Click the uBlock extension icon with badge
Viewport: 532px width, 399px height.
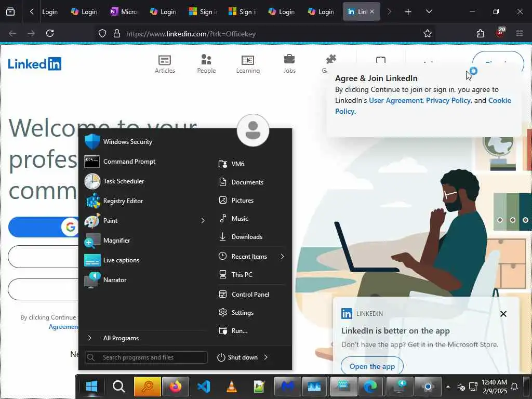coord(500,33)
